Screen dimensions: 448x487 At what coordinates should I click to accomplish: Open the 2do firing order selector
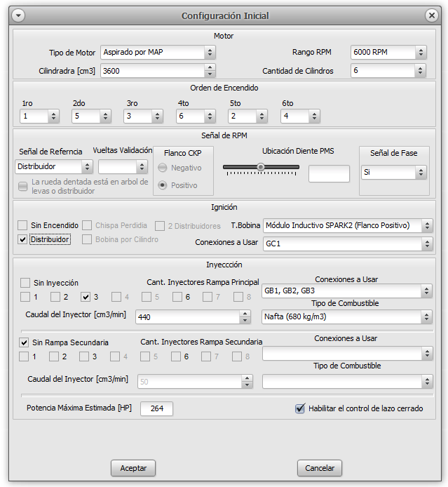[91, 116]
